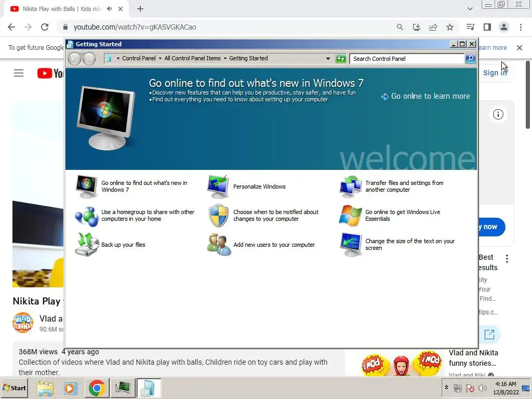The width and height of the screenshot is (532, 399).
Task: Open Windows Media Player from taskbar
Action: (x=71, y=388)
